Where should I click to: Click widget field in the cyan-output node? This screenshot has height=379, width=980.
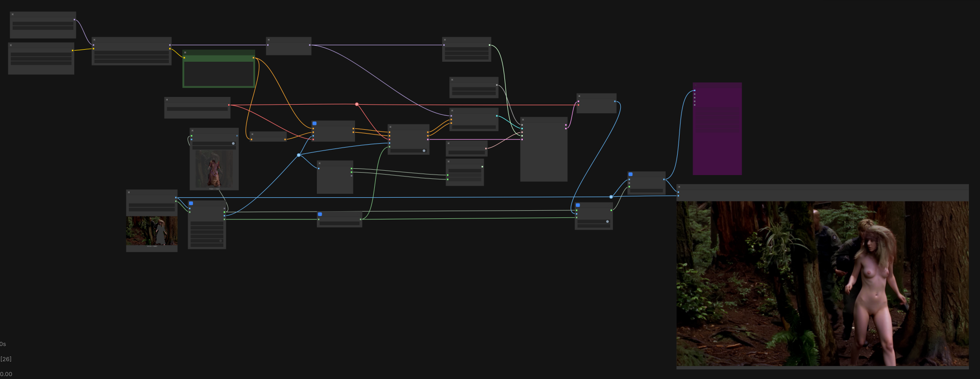[474, 127]
